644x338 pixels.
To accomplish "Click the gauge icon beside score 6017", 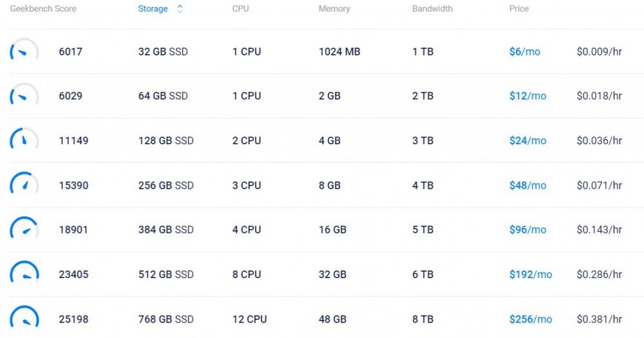I will pyautogui.click(x=24, y=52).
